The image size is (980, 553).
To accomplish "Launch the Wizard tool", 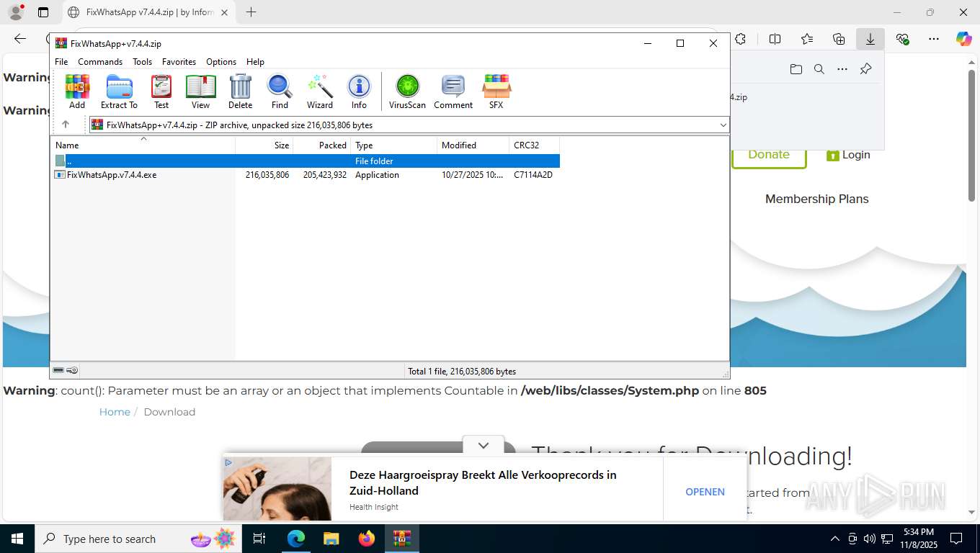I will [x=320, y=91].
